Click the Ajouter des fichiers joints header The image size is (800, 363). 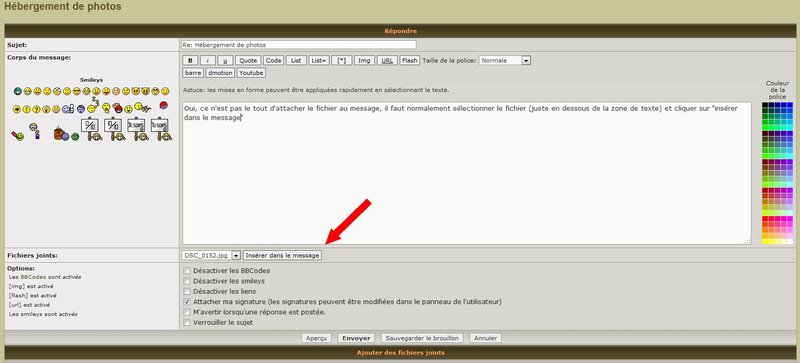400,353
